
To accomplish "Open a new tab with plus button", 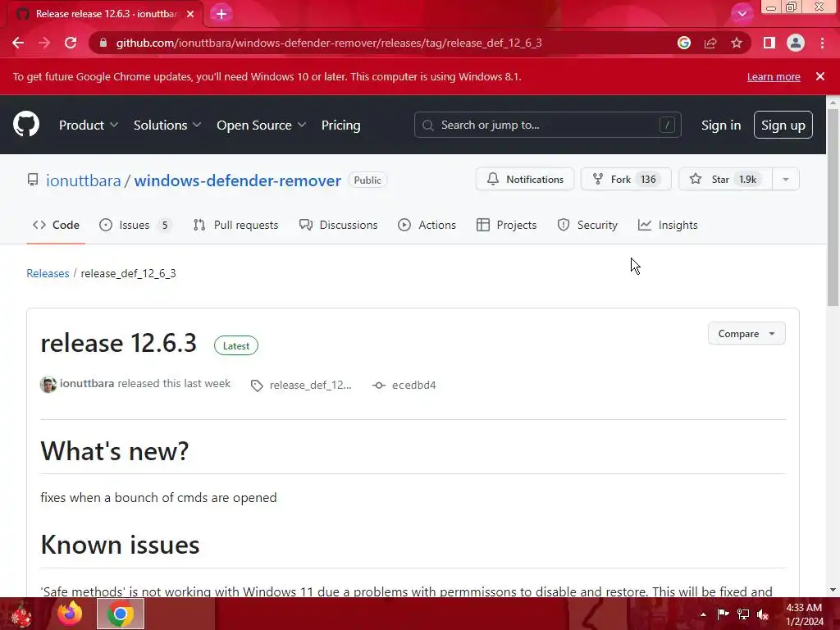I will [x=221, y=14].
